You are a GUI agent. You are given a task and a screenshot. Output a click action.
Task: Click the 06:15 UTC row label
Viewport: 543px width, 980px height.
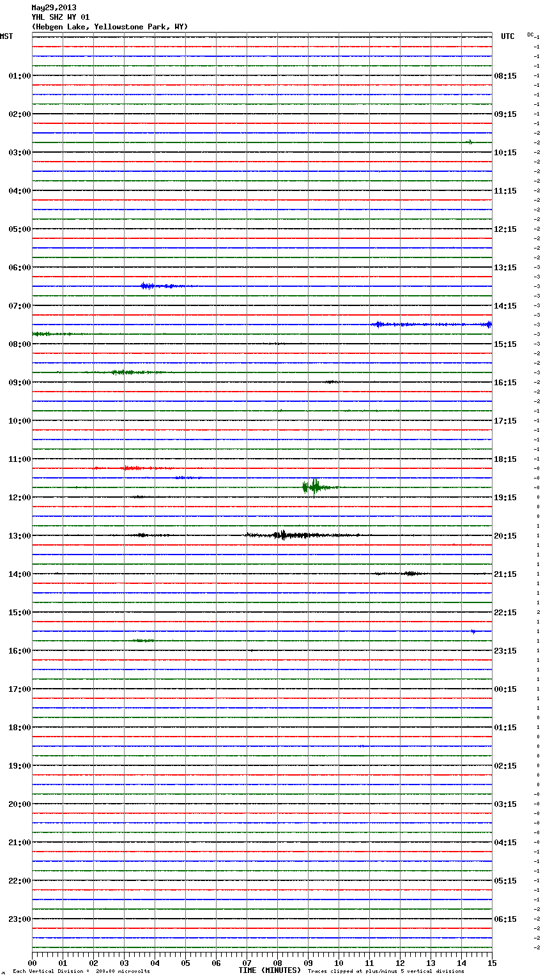pos(505,919)
